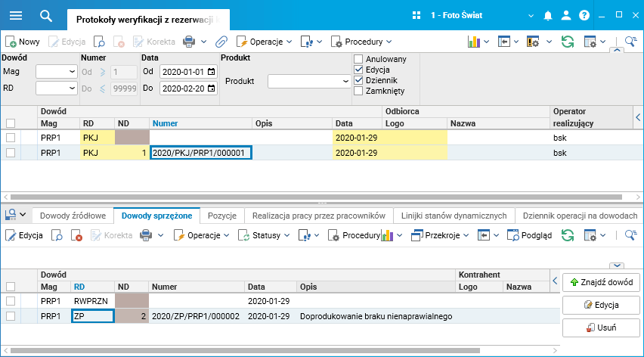Click the warning settings icon in top toolbar

533,42
